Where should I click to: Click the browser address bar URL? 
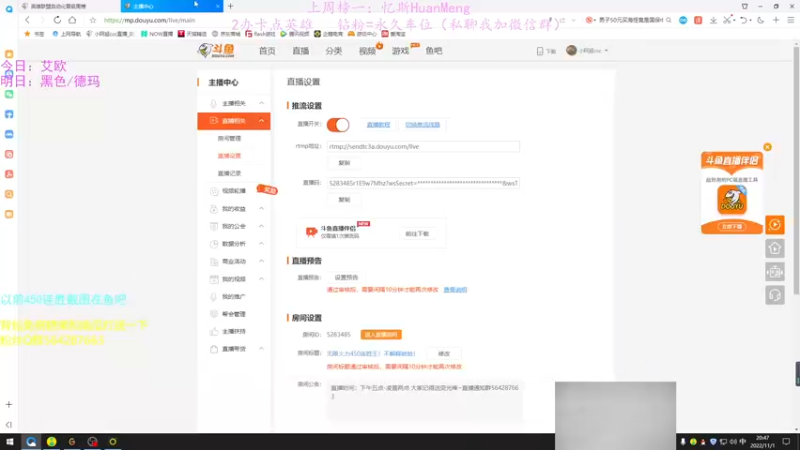pyautogui.click(x=149, y=20)
